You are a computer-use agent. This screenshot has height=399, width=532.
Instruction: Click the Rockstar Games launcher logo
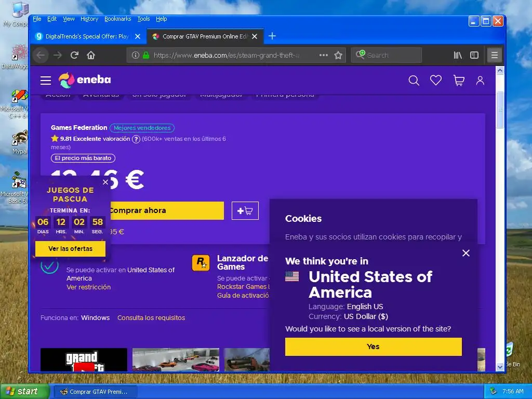click(x=201, y=263)
